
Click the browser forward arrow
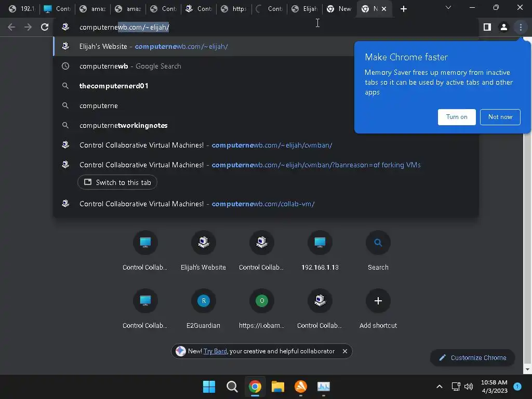tap(28, 27)
